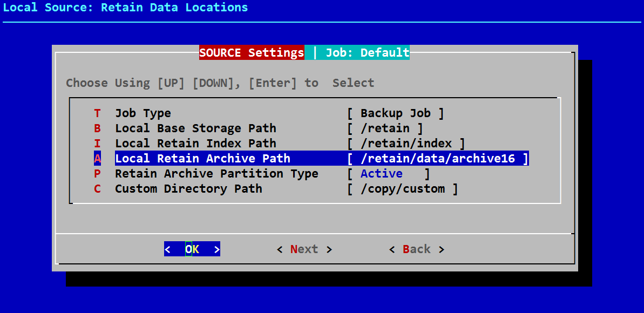The width and height of the screenshot is (644, 313).
Task: Click the Backup Job value field
Action: pyautogui.click(x=395, y=113)
